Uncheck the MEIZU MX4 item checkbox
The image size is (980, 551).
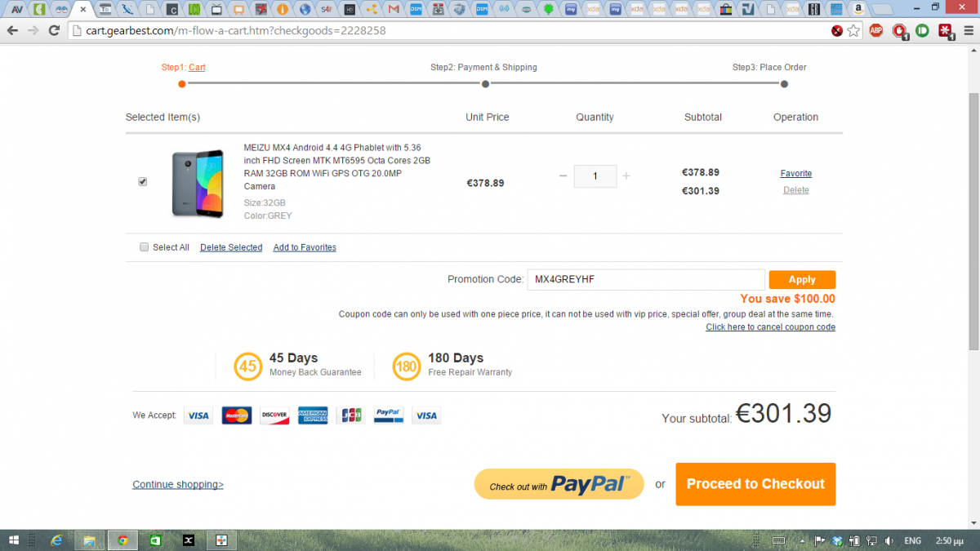(143, 181)
